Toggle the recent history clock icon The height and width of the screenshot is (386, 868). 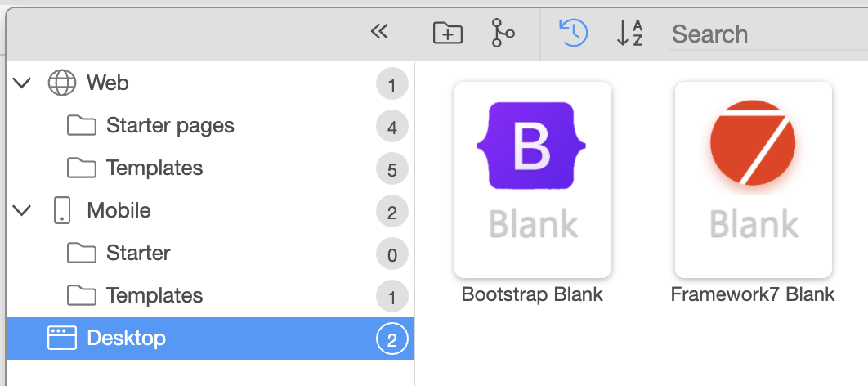pos(574,33)
